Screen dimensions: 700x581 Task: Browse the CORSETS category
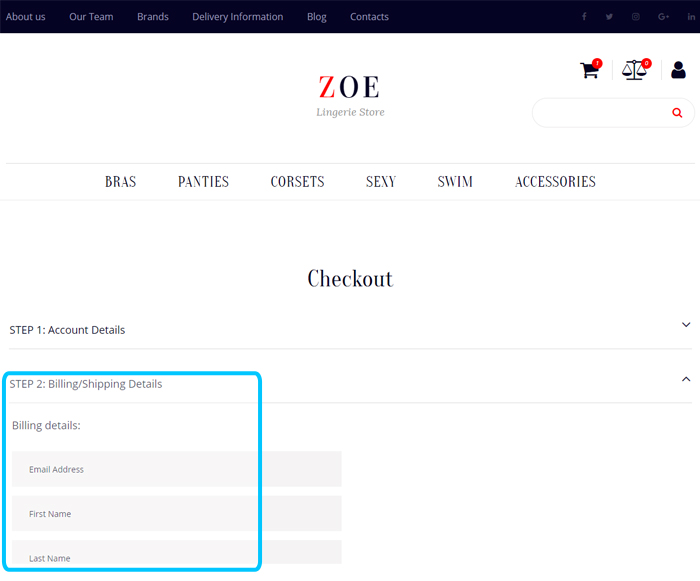[x=297, y=182]
